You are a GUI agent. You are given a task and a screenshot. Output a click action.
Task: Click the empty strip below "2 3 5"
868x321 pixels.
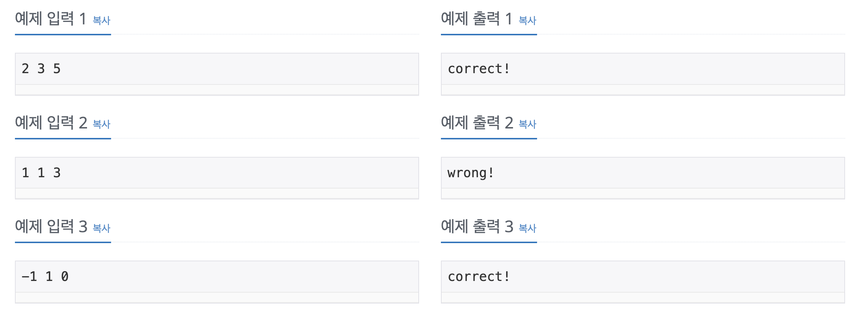(217, 90)
